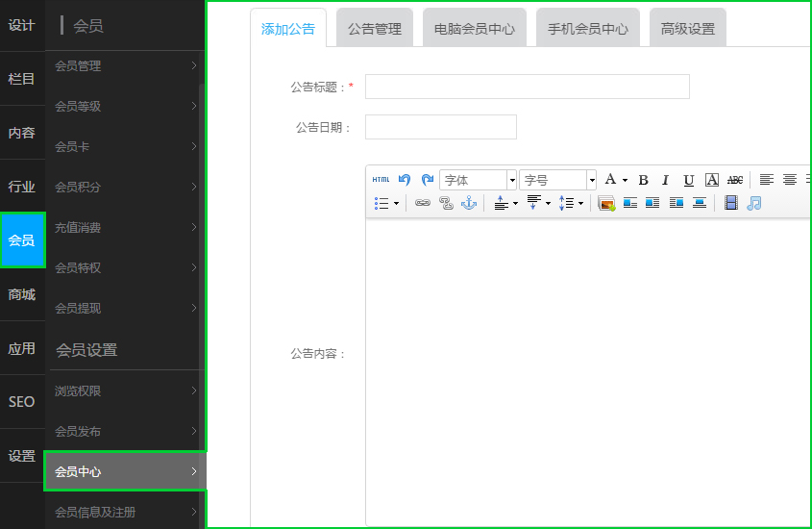Toggle strikethrough formatting
This screenshot has height=529, width=812.
click(735, 180)
